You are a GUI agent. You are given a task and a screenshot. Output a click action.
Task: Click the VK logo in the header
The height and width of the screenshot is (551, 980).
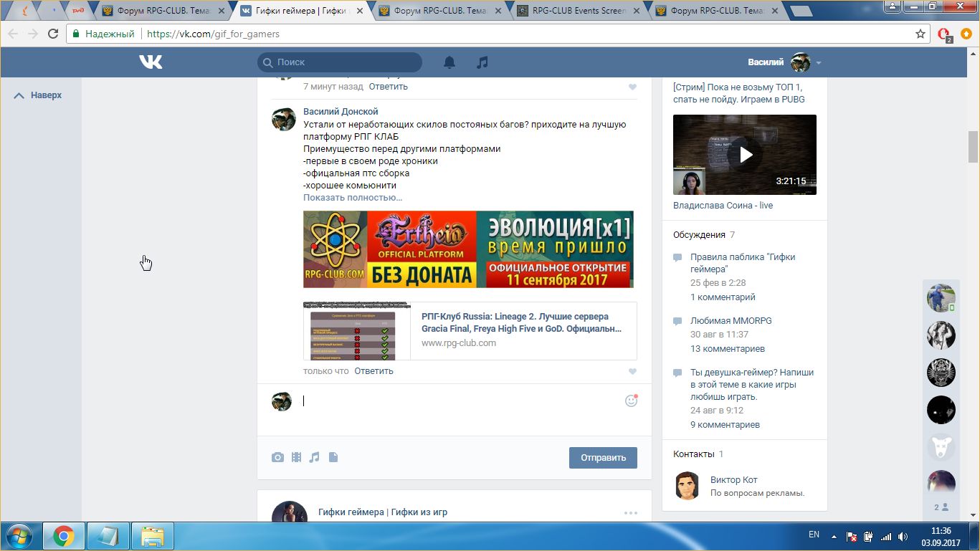click(x=151, y=62)
